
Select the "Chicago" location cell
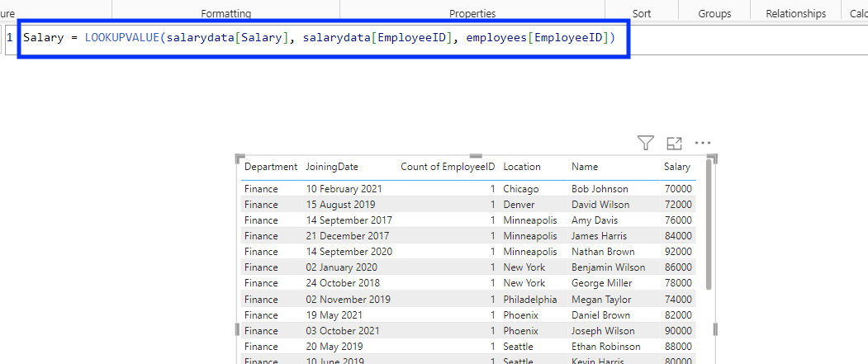[521, 189]
